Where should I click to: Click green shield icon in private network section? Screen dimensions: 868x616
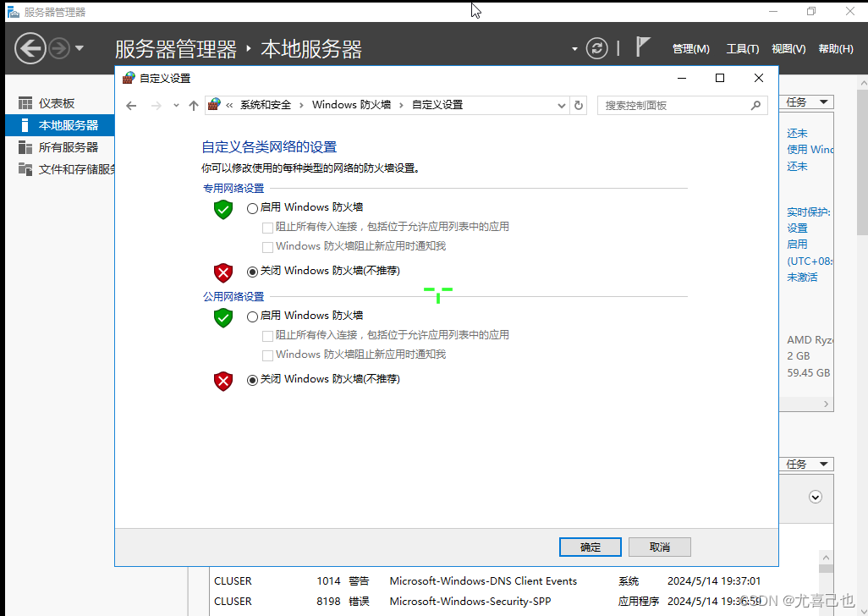[223, 210]
